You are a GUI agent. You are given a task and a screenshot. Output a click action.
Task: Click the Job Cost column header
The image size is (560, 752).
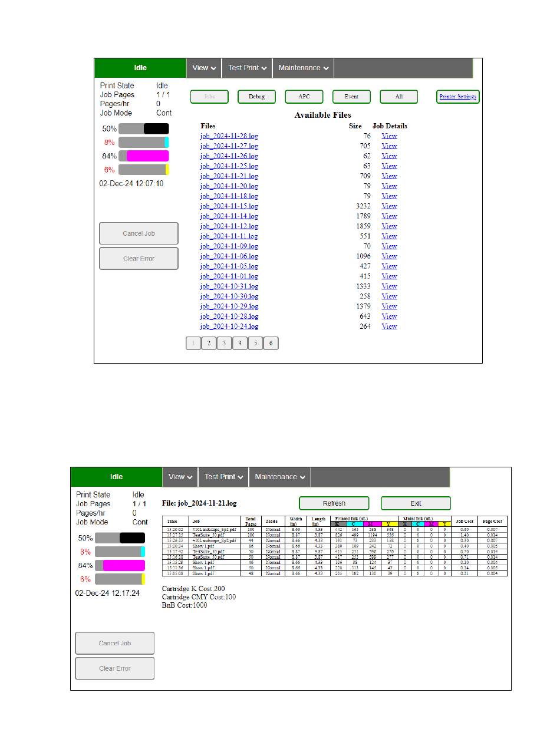465,522
